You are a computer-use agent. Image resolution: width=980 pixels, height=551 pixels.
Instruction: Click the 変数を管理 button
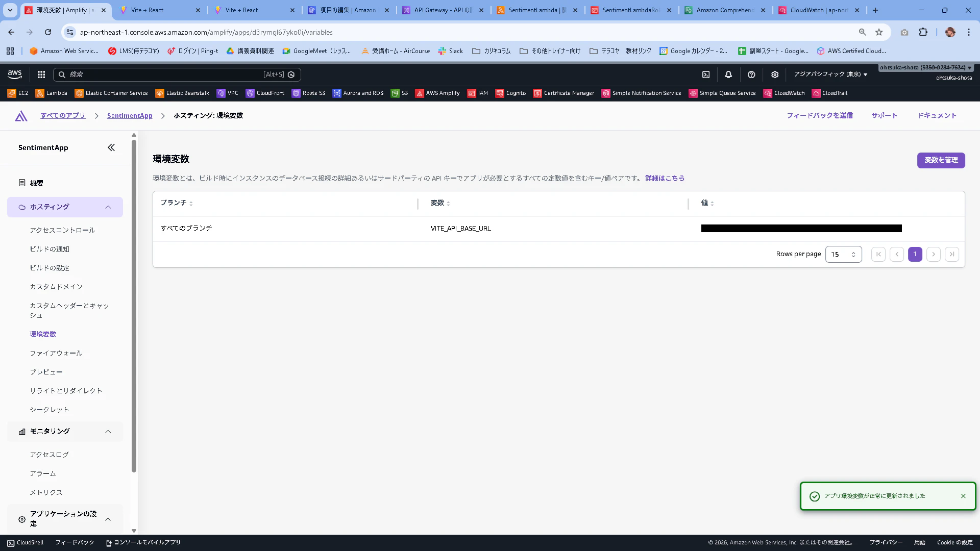pyautogui.click(x=941, y=160)
